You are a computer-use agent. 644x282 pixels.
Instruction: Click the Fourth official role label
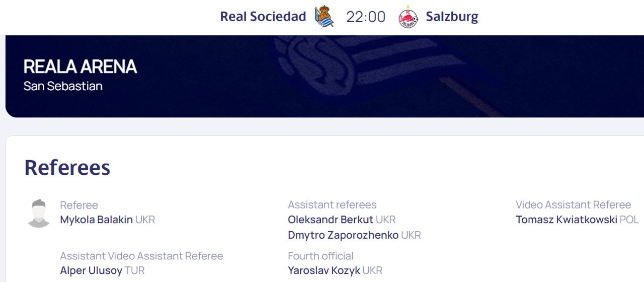tap(320, 256)
